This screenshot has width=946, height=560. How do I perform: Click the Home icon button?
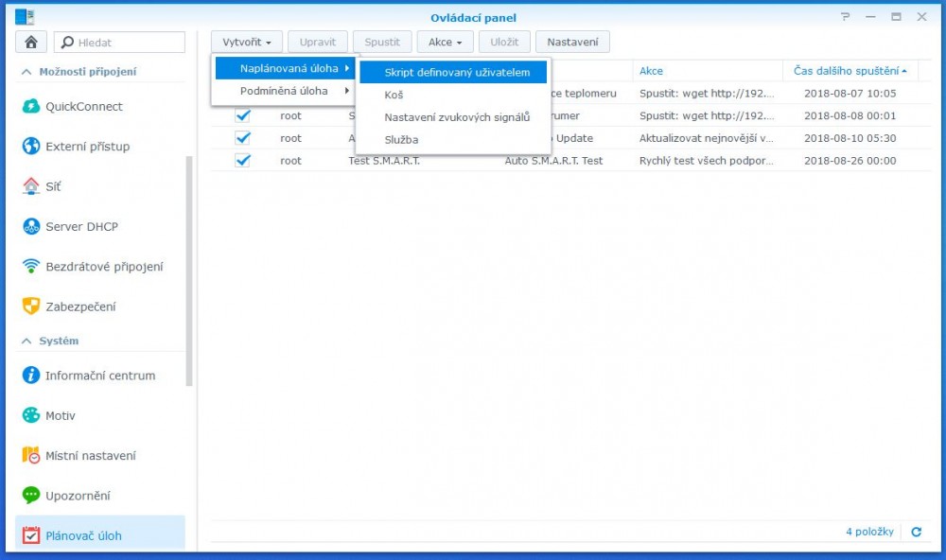31,42
